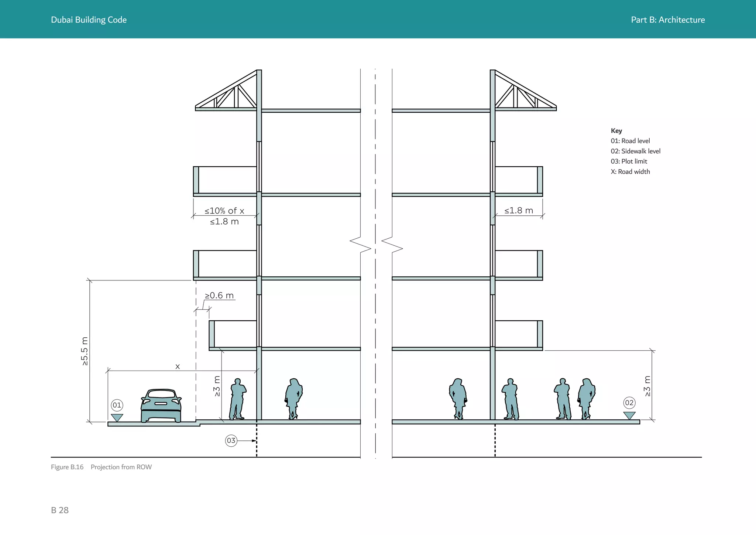756x535 pixels.
Task: Click the right-side ≤1.8 m dimension label
Action: [519, 211]
